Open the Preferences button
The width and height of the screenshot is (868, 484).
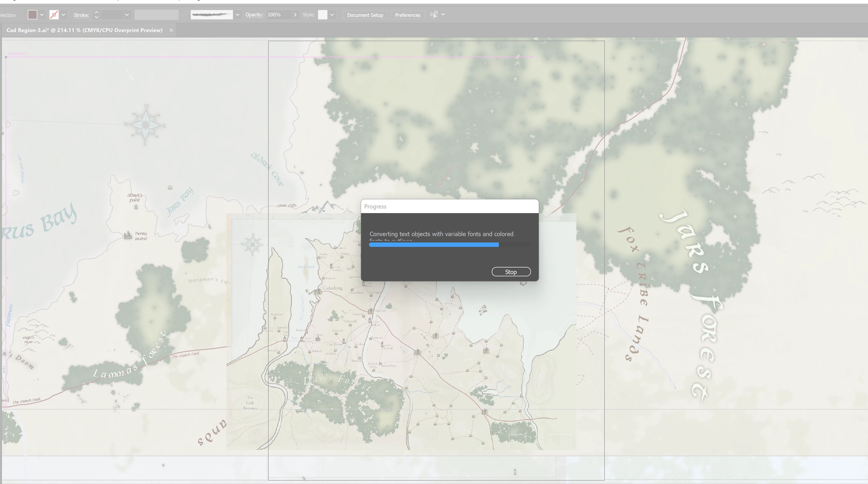(x=407, y=15)
